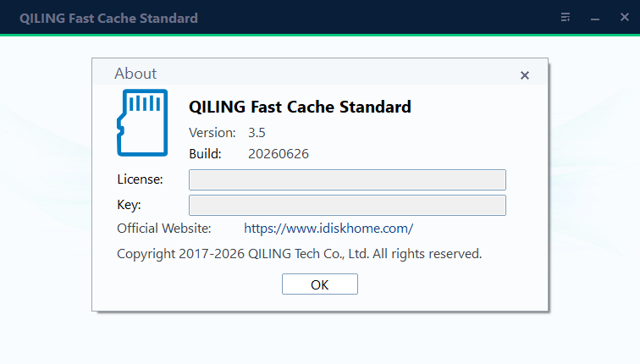Click the window title text in the title bar

coord(108,19)
